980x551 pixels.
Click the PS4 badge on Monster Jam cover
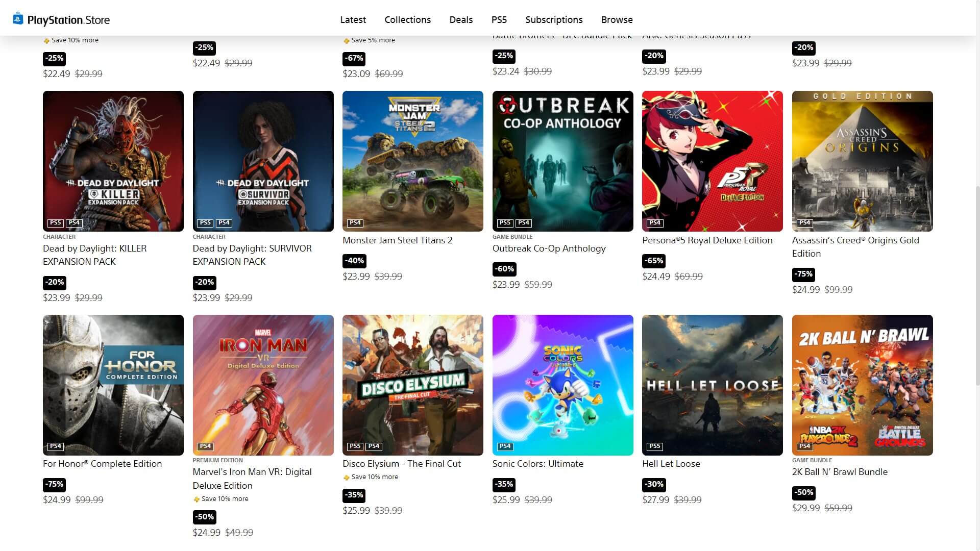(x=355, y=223)
